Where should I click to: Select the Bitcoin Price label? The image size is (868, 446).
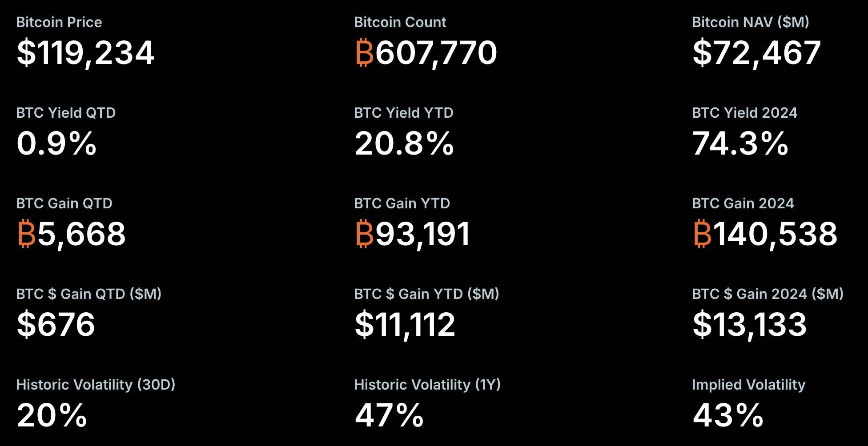pyautogui.click(x=59, y=22)
